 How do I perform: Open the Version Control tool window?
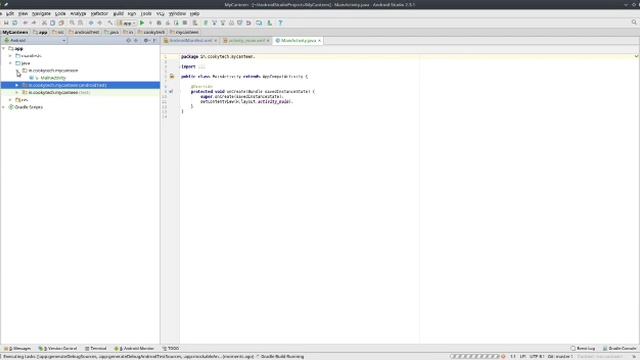point(58,349)
